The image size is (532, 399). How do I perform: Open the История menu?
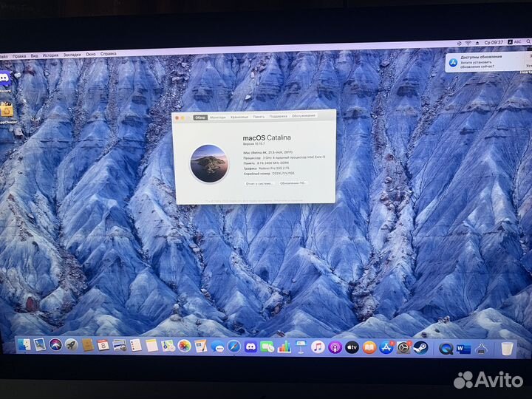coord(50,55)
